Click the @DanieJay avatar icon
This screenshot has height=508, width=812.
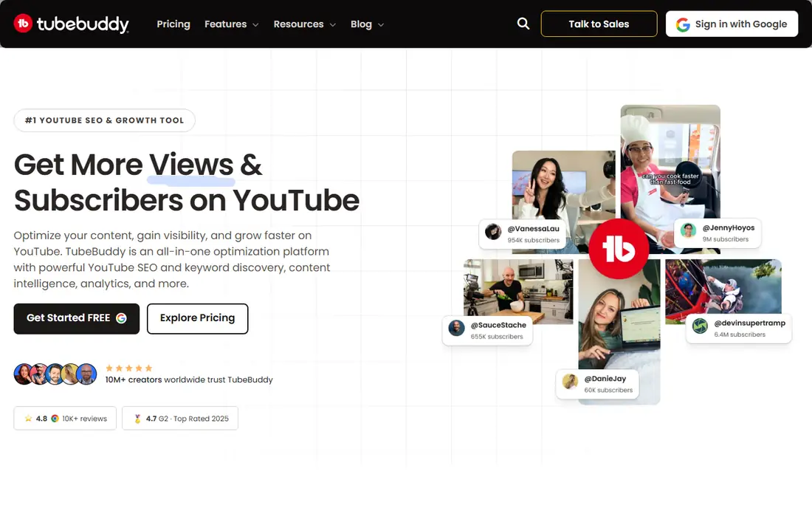click(570, 382)
